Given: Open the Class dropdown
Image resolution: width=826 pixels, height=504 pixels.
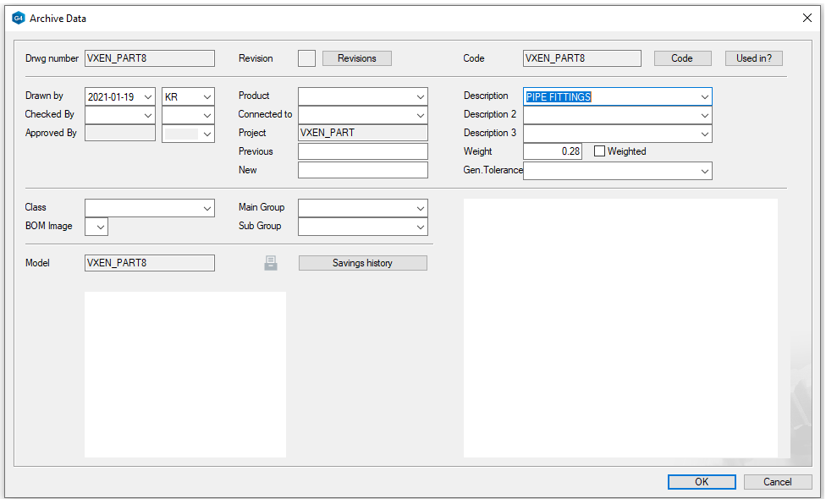Looking at the screenshot, I should tap(207, 208).
